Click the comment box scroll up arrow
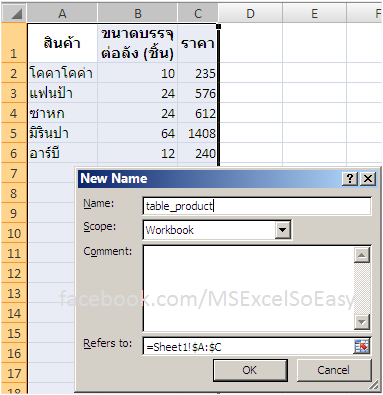Screen dimensions: 383x395 pos(362,255)
